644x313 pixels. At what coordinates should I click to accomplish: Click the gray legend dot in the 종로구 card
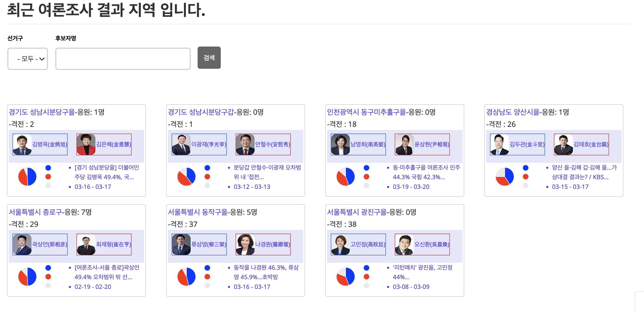pyautogui.click(x=48, y=285)
